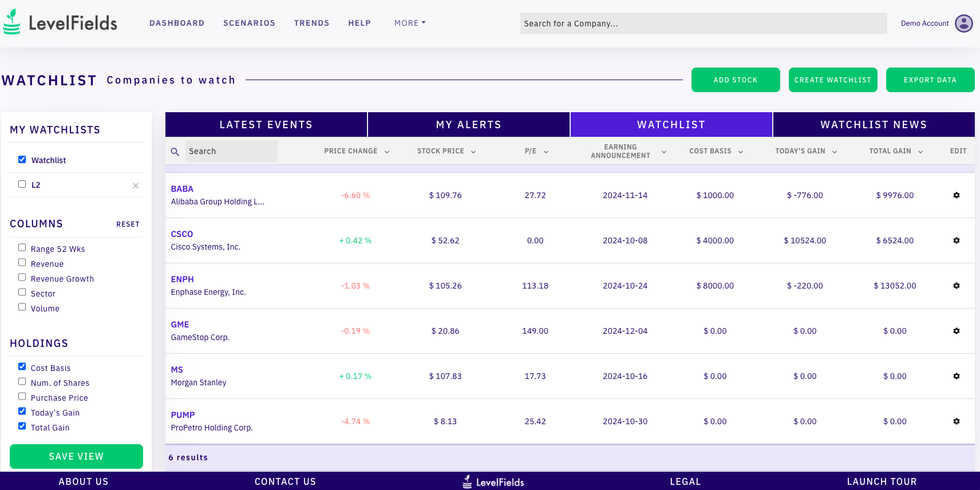Open the MS ticker link

point(177,370)
